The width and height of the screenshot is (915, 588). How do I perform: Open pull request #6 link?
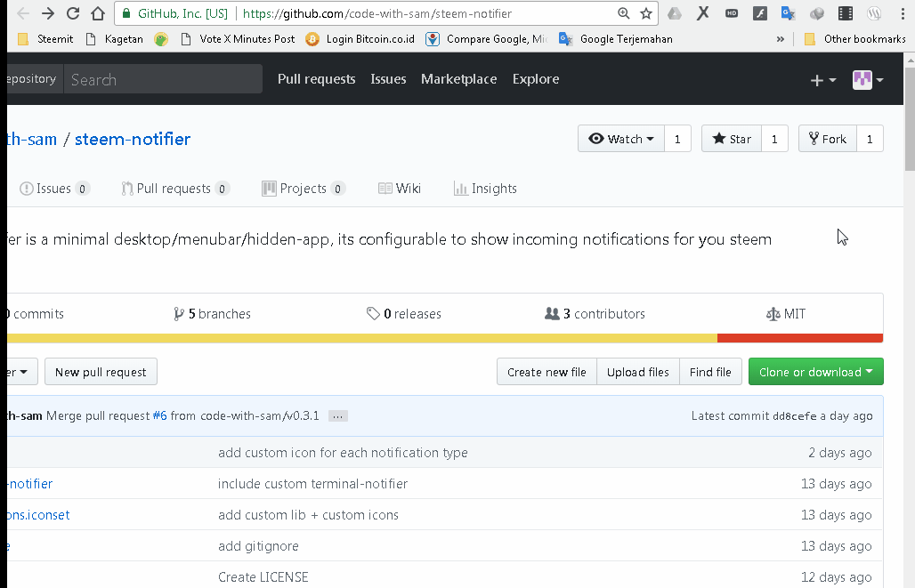159,416
